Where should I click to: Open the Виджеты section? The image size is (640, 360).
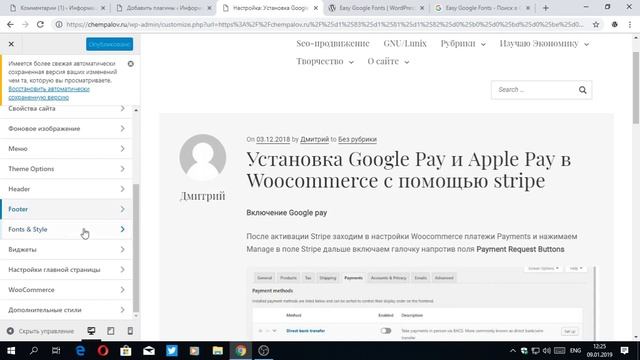(66, 249)
